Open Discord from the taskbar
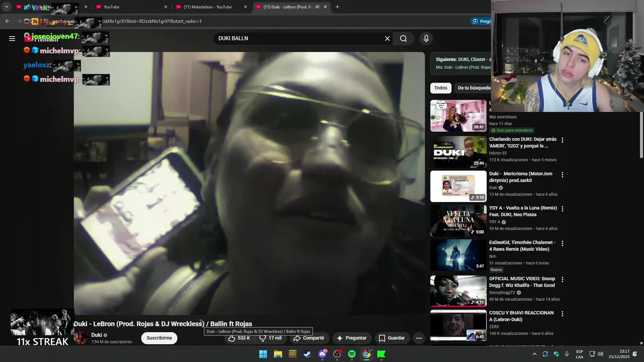 click(323, 354)
